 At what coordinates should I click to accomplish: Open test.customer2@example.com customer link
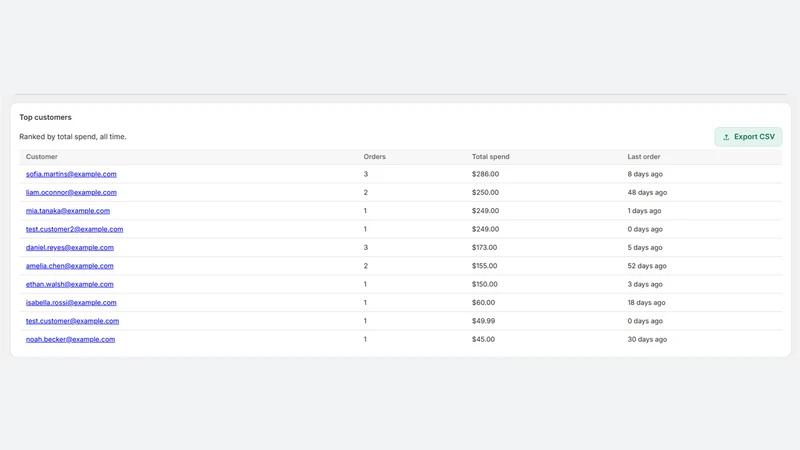click(74, 229)
